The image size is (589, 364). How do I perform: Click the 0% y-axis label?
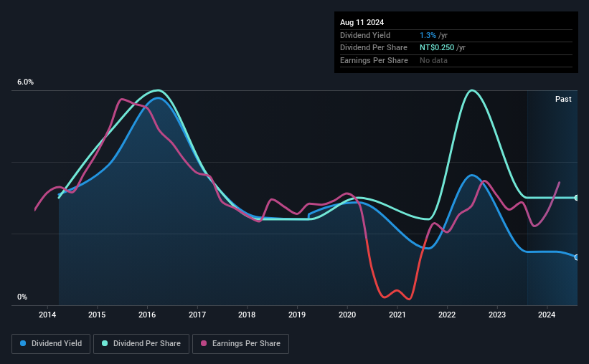point(22,297)
